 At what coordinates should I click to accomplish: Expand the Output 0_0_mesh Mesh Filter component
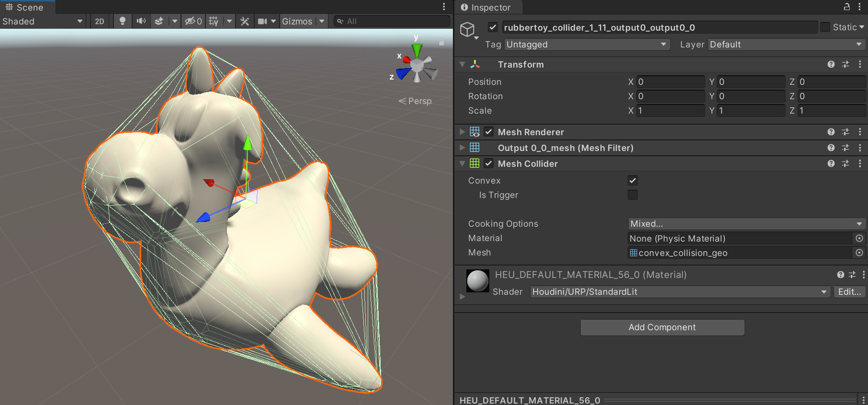[x=462, y=148]
